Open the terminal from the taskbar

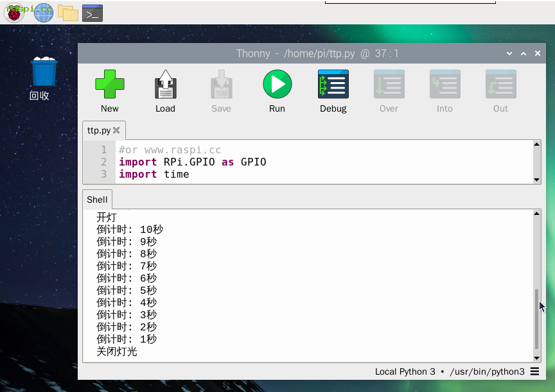92,12
